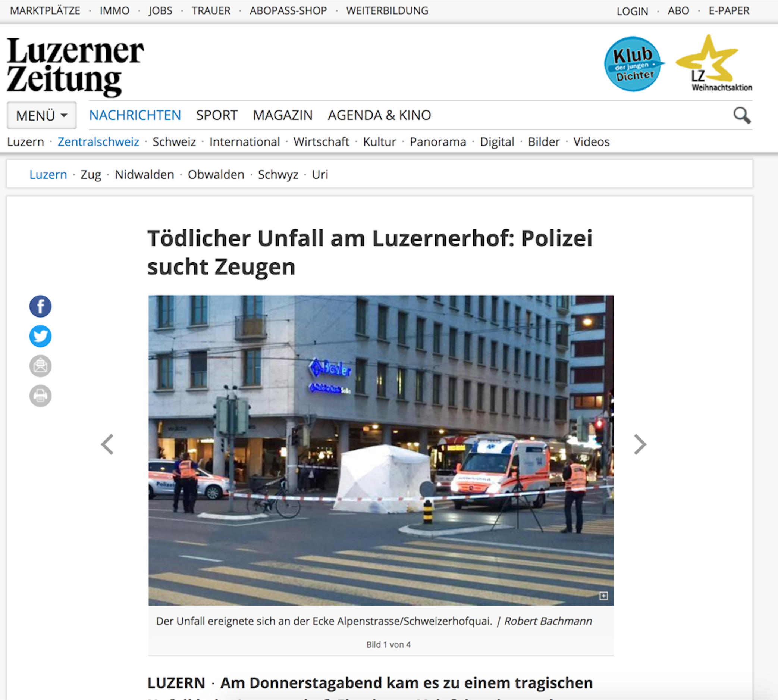Go to the Wirtschaft section
778x700 pixels.
pyautogui.click(x=321, y=142)
